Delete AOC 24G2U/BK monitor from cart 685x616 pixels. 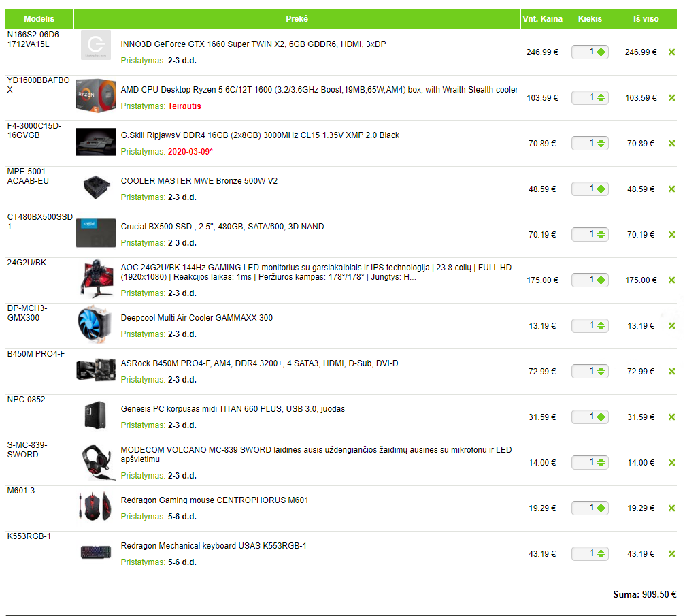pyautogui.click(x=671, y=280)
